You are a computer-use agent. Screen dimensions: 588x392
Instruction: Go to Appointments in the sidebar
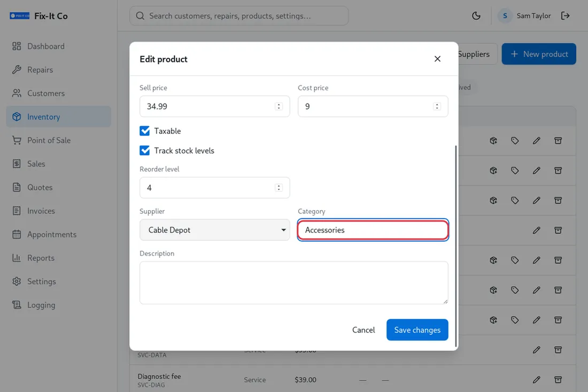pos(58,234)
